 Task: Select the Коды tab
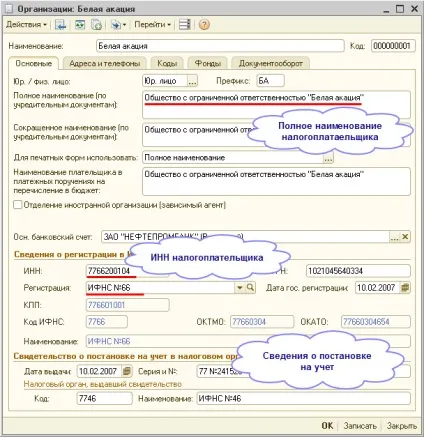pyautogui.click(x=167, y=63)
